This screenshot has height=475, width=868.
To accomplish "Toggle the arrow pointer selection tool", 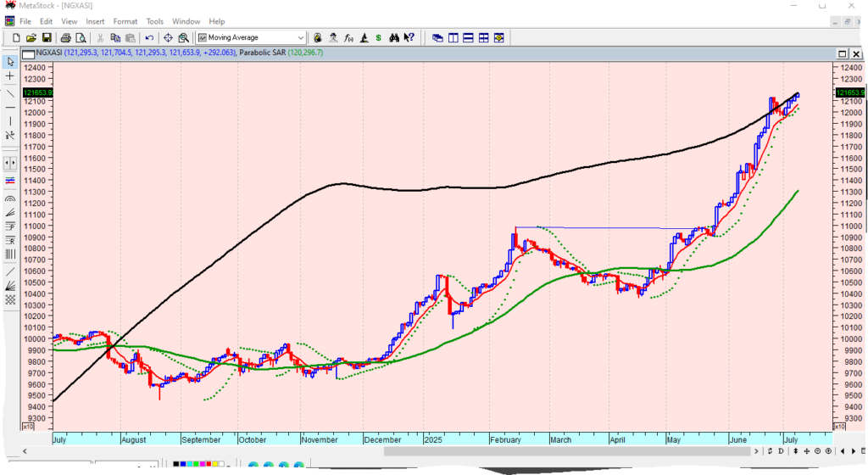I will click(x=10, y=62).
